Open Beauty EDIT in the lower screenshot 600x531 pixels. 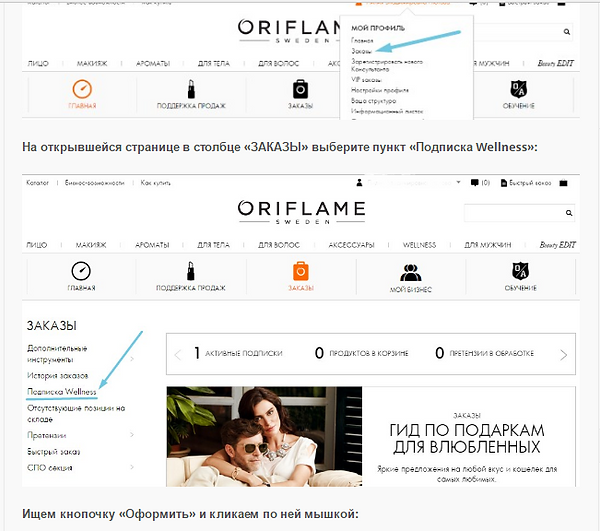pos(558,245)
